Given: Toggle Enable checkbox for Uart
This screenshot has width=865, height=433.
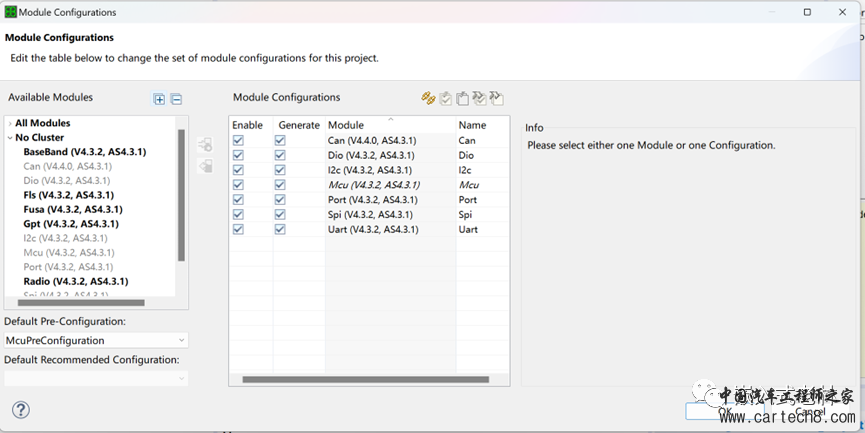Looking at the screenshot, I should [x=238, y=229].
